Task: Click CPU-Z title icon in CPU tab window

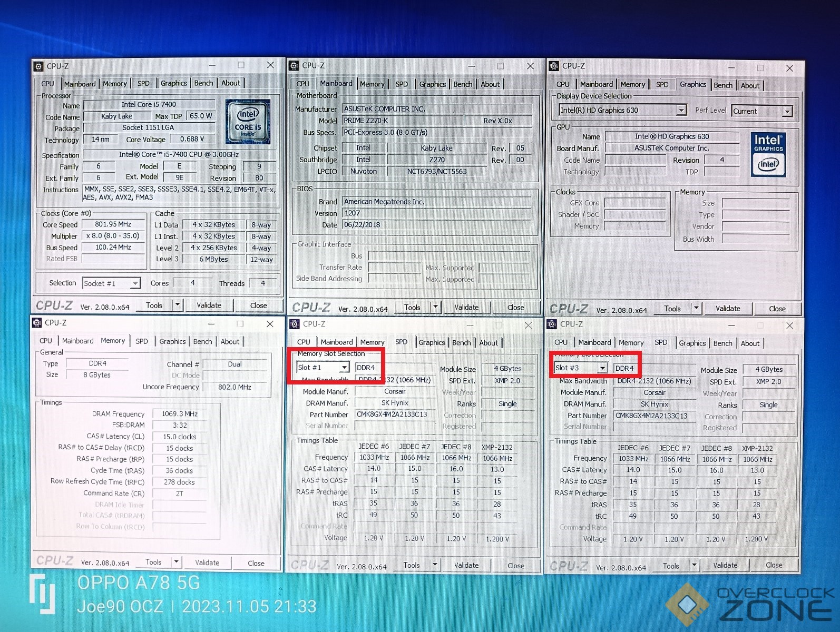Action: click(38, 66)
